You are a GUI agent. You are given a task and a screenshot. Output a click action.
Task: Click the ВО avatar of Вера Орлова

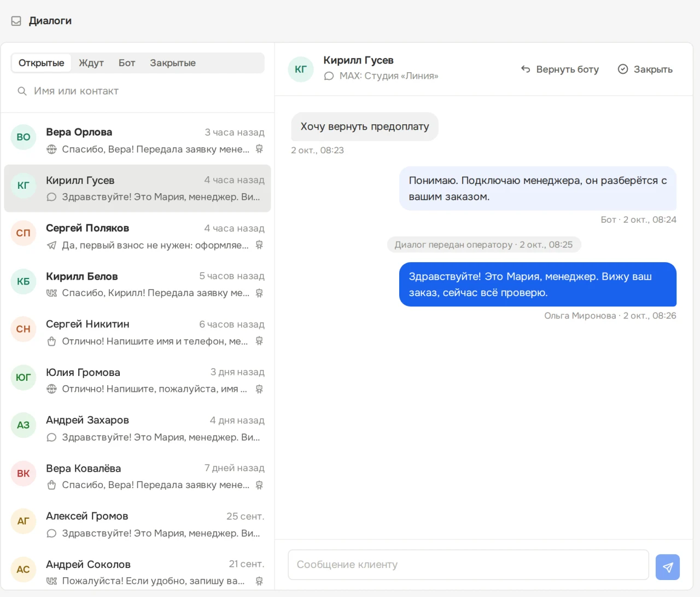(24, 137)
